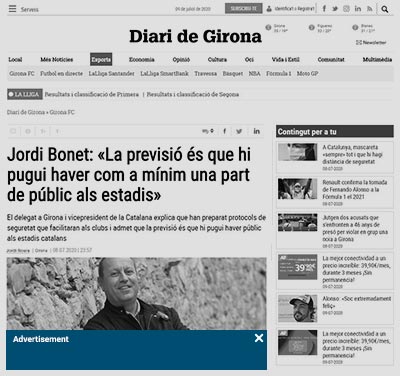Open the Renault confirma Fernando Alonso story
Screen dimensions: 400x376
[355, 189]
